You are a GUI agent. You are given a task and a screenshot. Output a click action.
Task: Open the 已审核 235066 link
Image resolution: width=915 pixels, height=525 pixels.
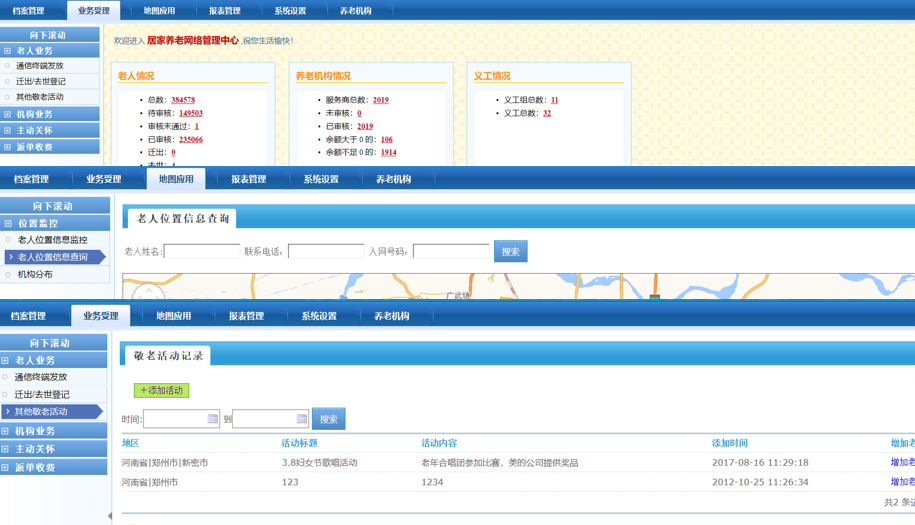[x=190, y=139]
